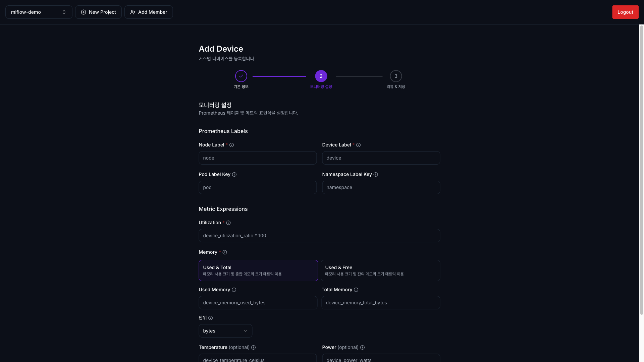644x362 pixels.
Task: Click the Add Member button
Action: tap(149, 12)
